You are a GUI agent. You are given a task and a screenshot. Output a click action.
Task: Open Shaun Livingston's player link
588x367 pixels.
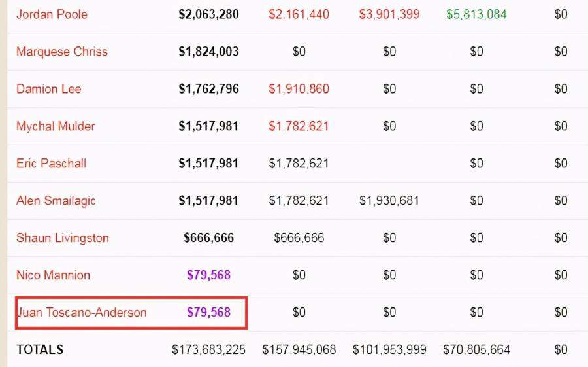coord(63,238)
